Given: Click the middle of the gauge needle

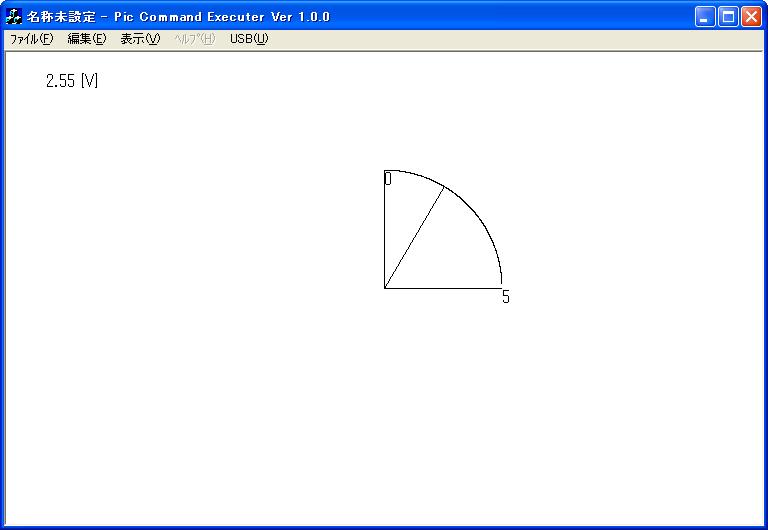Looking at the screenshot, I should tap(414, 237).
